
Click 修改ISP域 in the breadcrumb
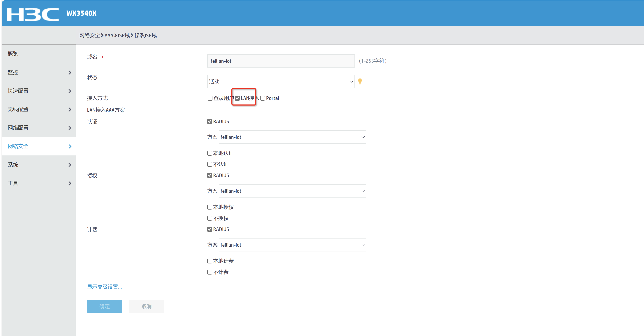(x=146, y=35)
